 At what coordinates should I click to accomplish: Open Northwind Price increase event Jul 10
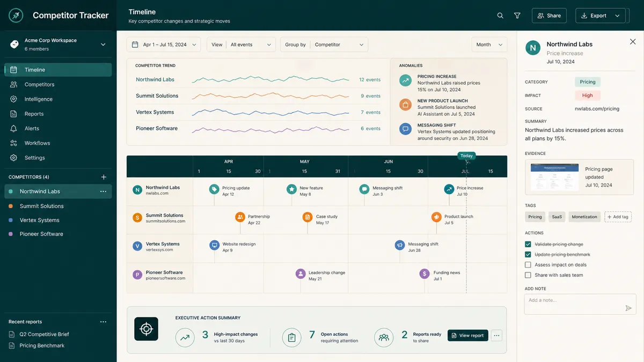pos(449,189)
